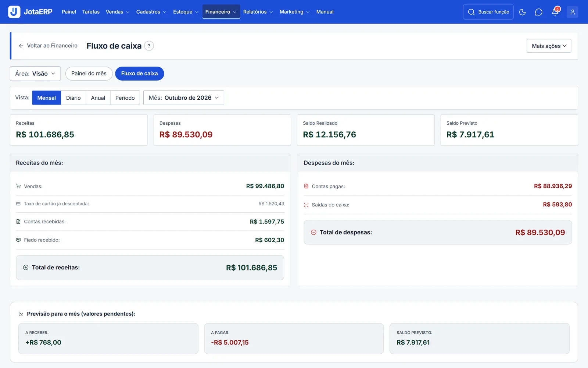Click the Saldo Previsto card R$ 7.917,61
This screenshot has height=368, width=588.
pyautogui.click(x=509, y=130)
